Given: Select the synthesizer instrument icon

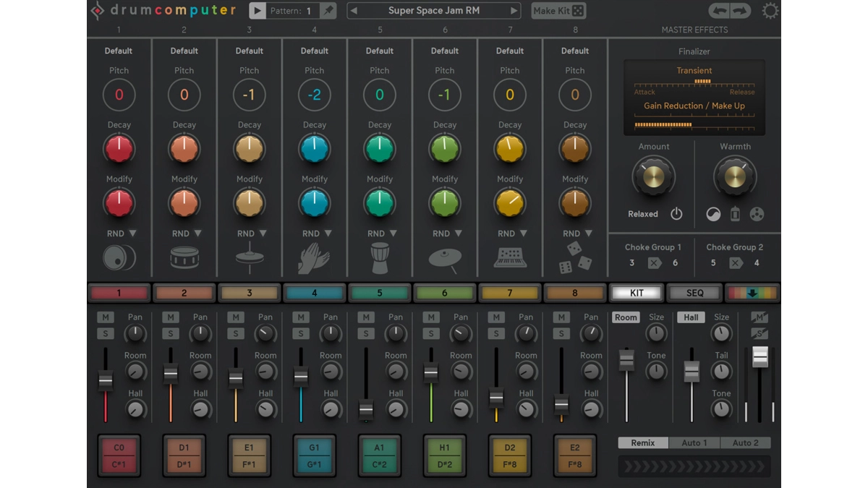Looking at the screenshot, I should pyautogui.click(x=510, y=257).
